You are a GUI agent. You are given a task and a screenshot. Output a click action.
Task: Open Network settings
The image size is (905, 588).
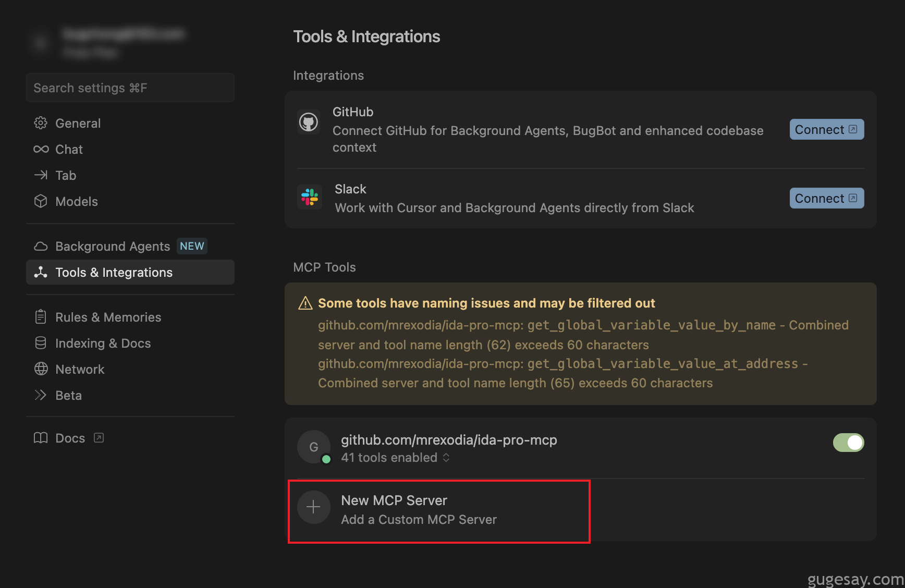point(130,369)
